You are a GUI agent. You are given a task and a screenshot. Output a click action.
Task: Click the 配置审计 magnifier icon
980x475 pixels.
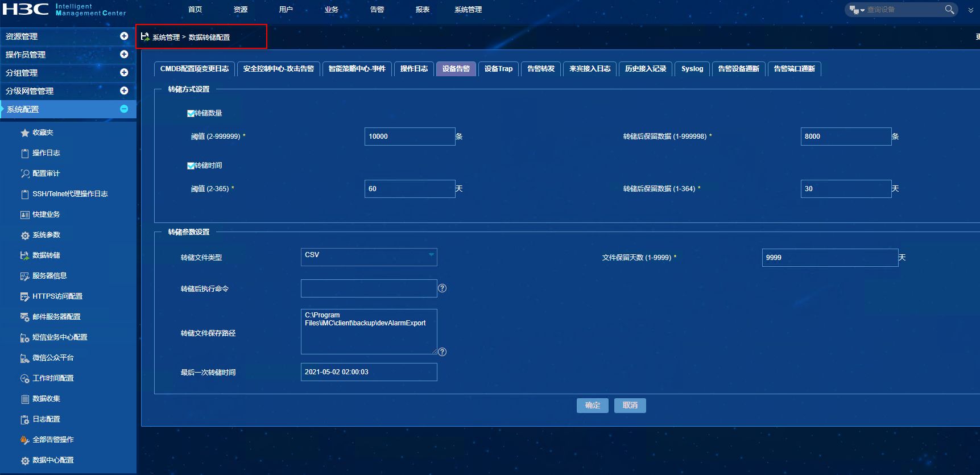click(25, 174)
